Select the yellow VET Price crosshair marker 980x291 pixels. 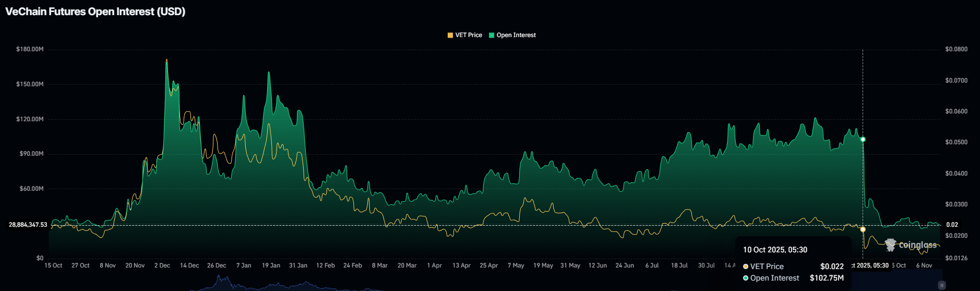tap(863, 229)
